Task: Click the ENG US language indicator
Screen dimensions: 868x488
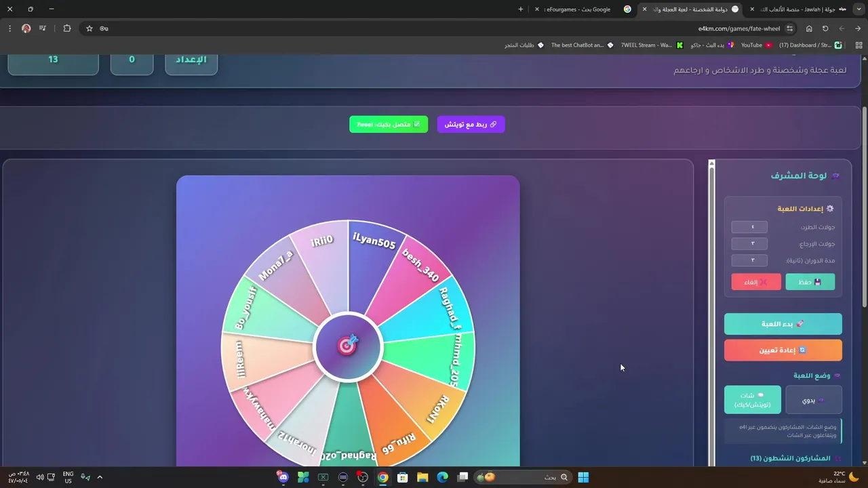Action: 68,477
